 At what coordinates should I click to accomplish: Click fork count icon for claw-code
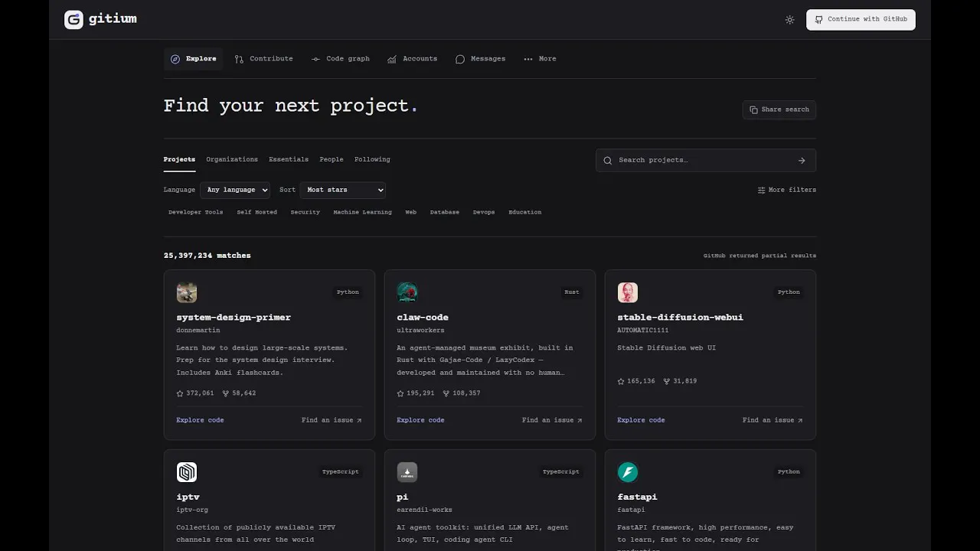pos(446,393)
